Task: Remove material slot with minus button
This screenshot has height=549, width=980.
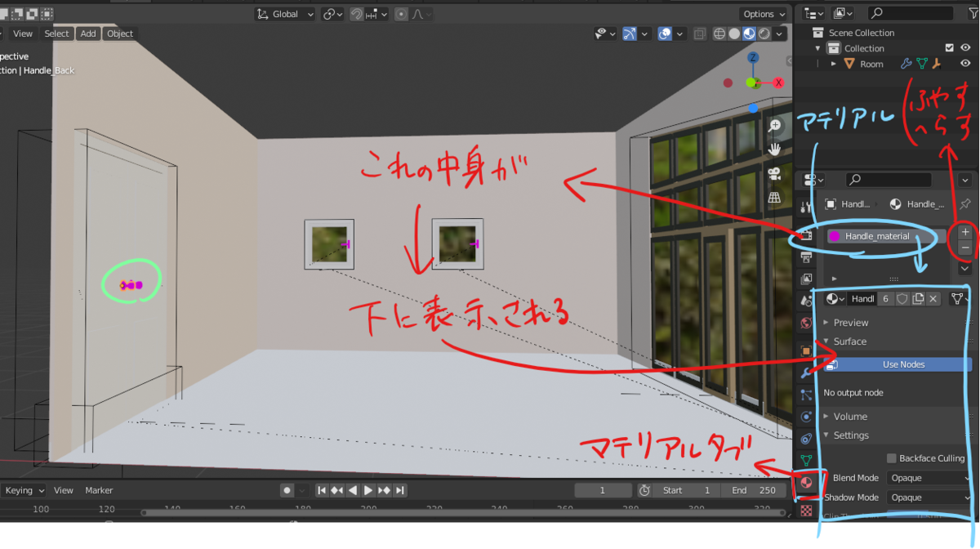Action: (x=964, y=247)
